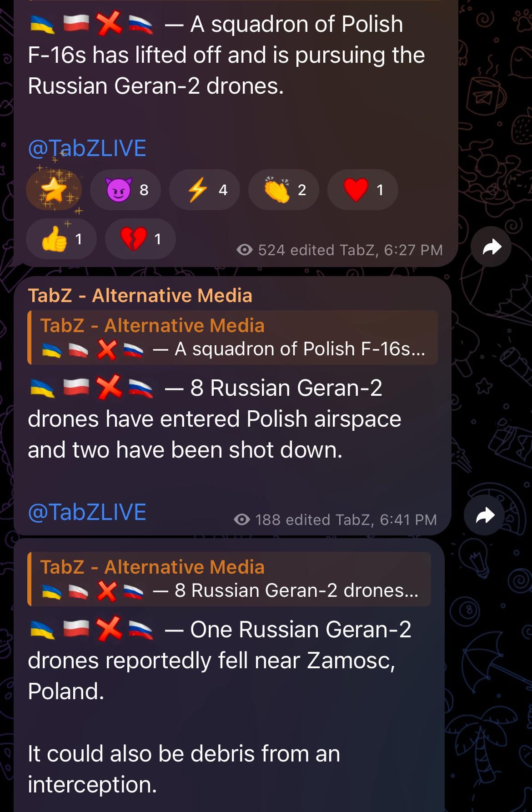532x812 pixels.
Task: Share the Polish F-16s message
Action: pyautogui.click(x=491, y=247)
